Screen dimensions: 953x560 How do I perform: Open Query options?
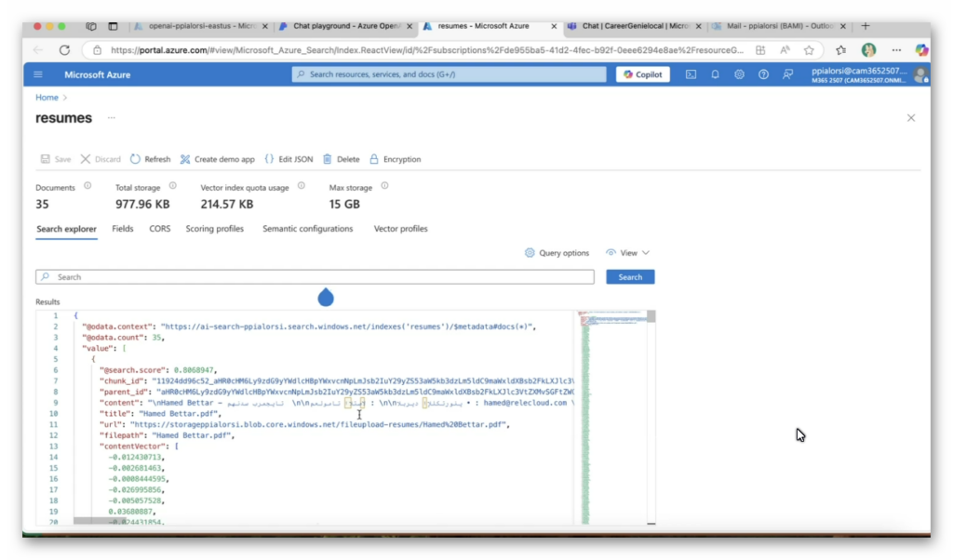pyautogui.click(x=557, y=253)
